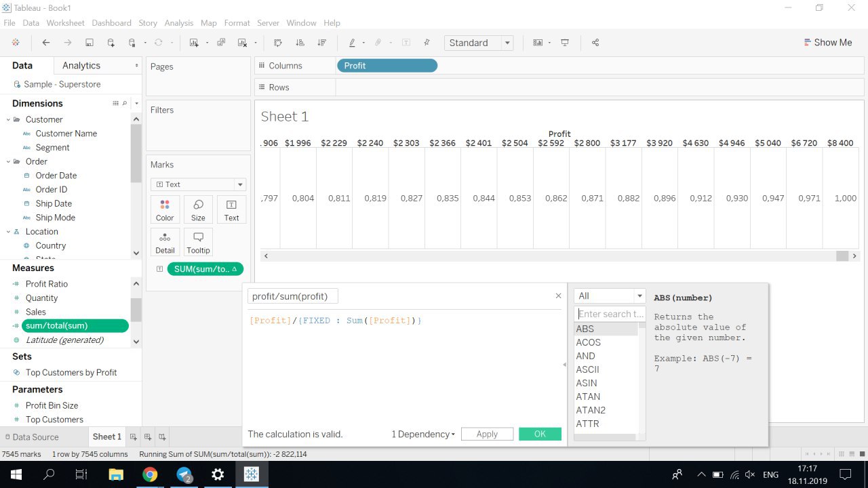The height and width of the screenshot is (488, 868).
Task: Add a new dashboard tab
Action: [148, 437]
